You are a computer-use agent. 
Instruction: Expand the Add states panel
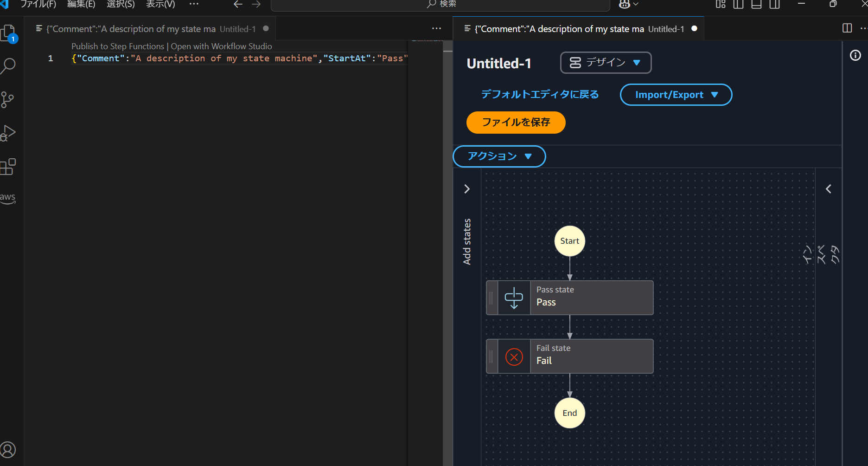pyautogui.click(x=467, y=189)
